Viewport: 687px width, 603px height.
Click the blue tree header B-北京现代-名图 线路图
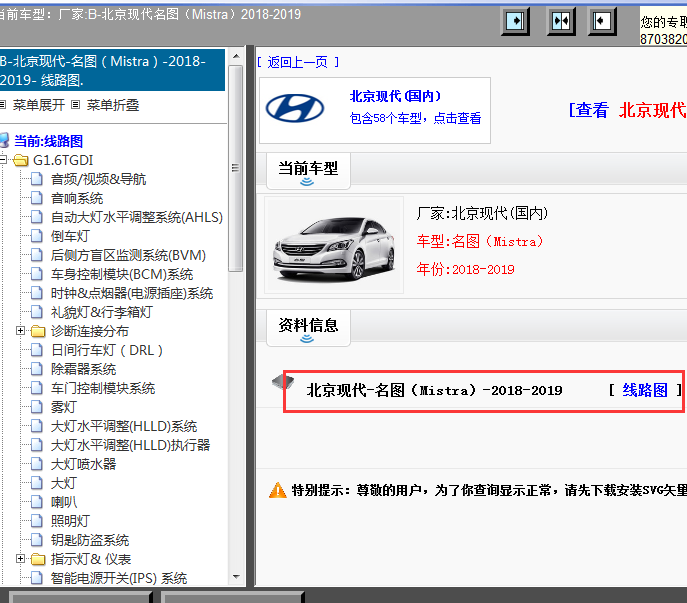(x=112, y=70)
